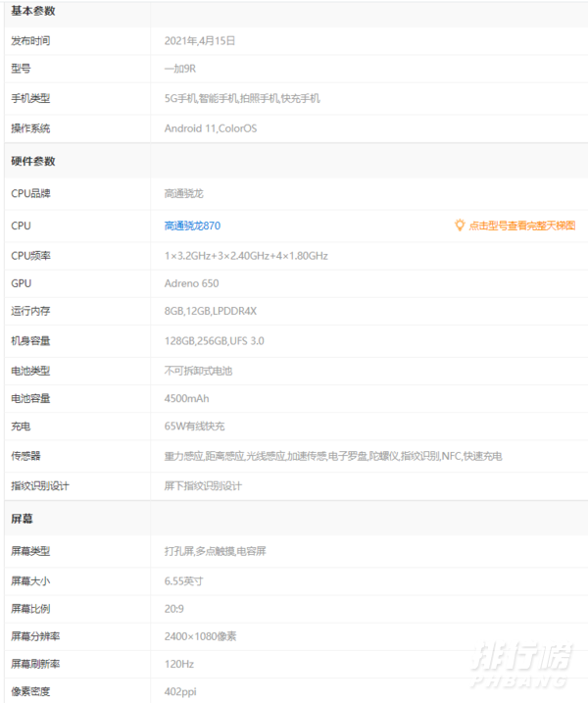This screenshot has height=703, width=588.
Task: Select the Android 11,ColorOS value
Action: 211,128
